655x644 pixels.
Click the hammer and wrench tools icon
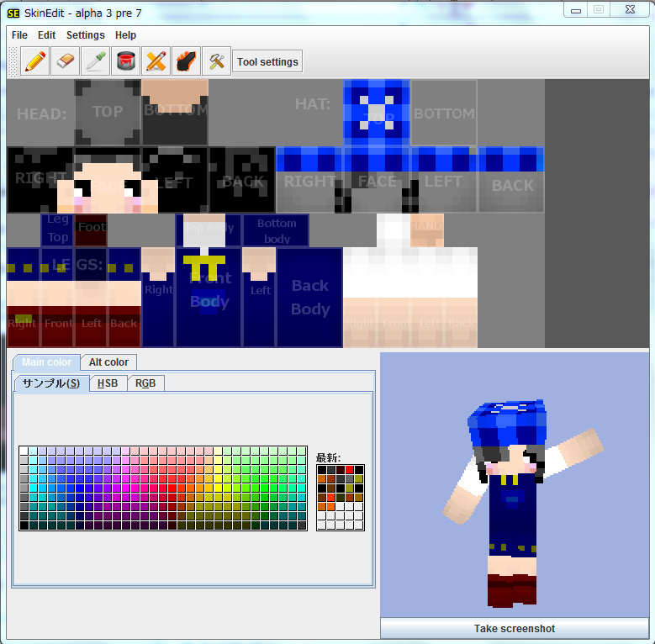pos(216,61)
